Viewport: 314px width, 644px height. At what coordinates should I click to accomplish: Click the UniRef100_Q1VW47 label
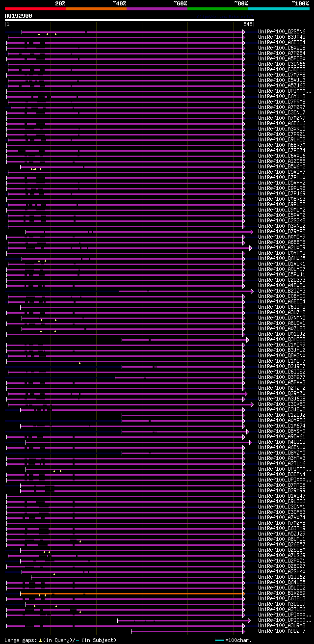tap(282, 496)
